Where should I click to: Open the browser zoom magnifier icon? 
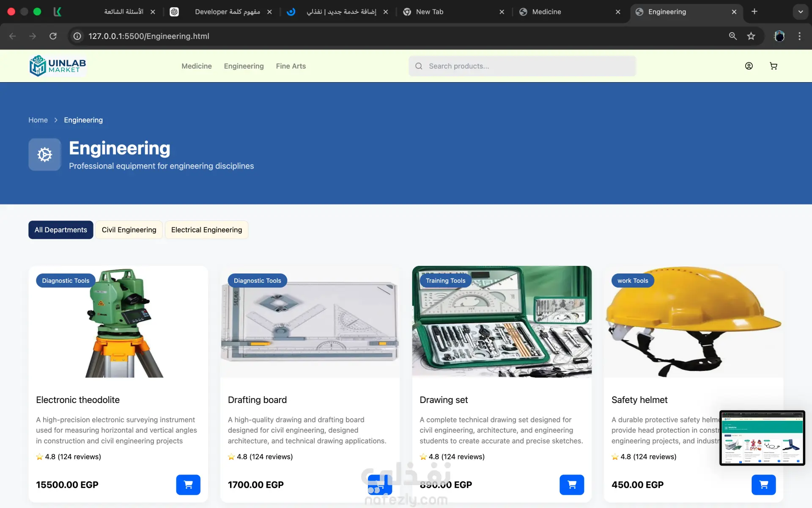tap(733, 36)
